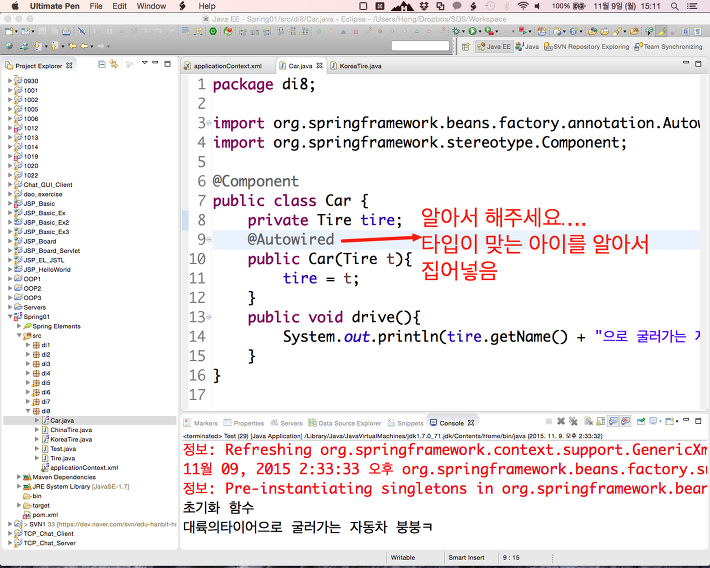Collapse the di8 package
The width and height of the screenshot is (710, 568).
(28, 411)
